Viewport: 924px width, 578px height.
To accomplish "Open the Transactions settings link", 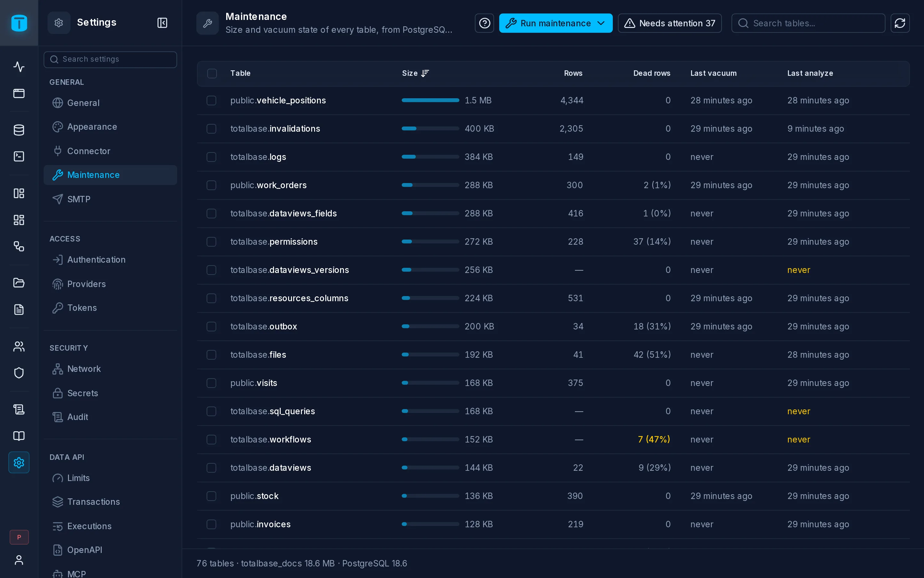I will (x=110, y=502).
